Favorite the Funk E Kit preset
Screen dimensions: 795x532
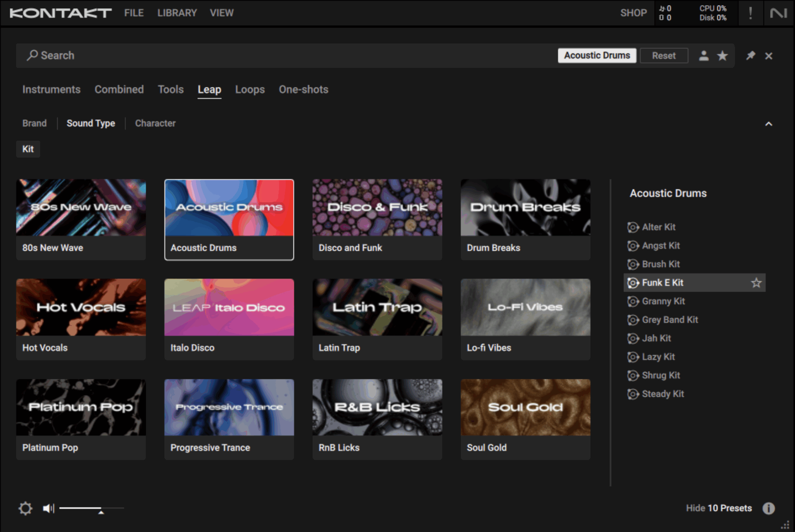756,283
